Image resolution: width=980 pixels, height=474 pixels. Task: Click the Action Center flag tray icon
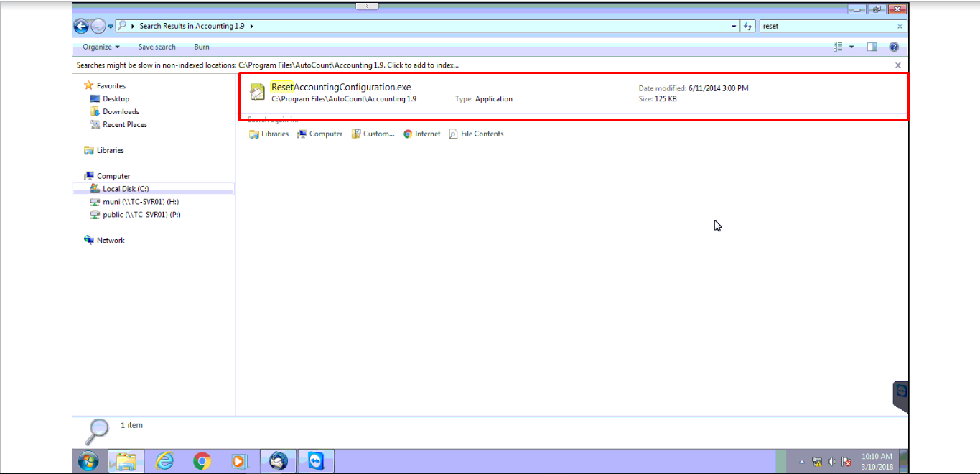coord(846,462)
